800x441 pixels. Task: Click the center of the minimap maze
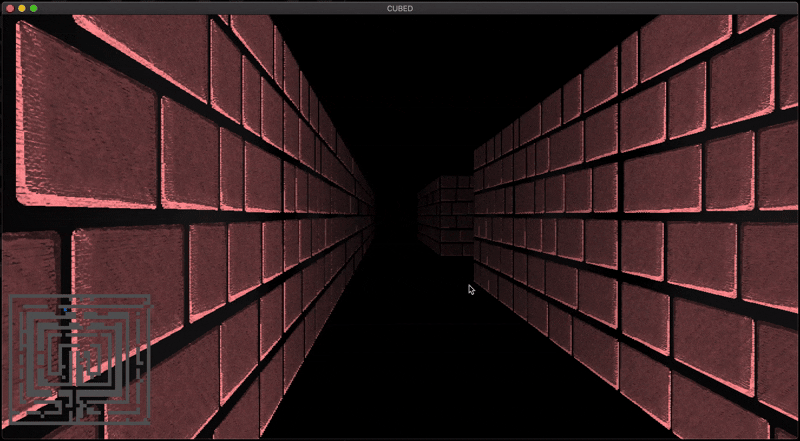click(x=80, y=360)
